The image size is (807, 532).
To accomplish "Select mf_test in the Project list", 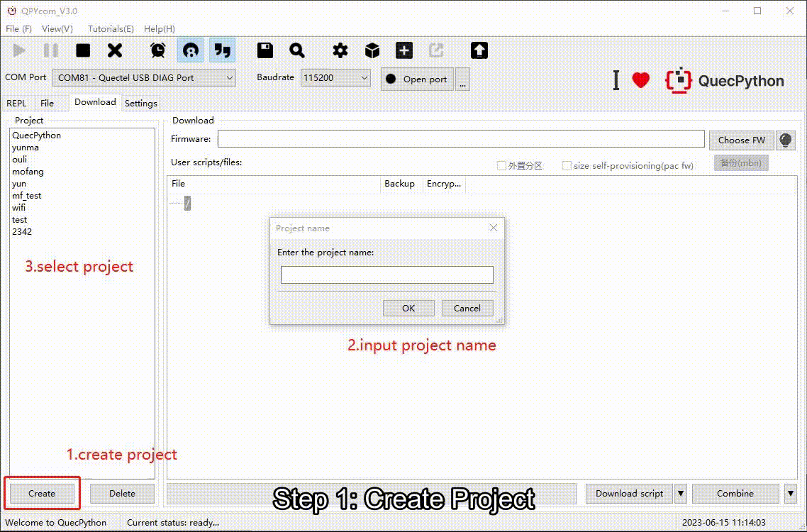I will 27,196.
